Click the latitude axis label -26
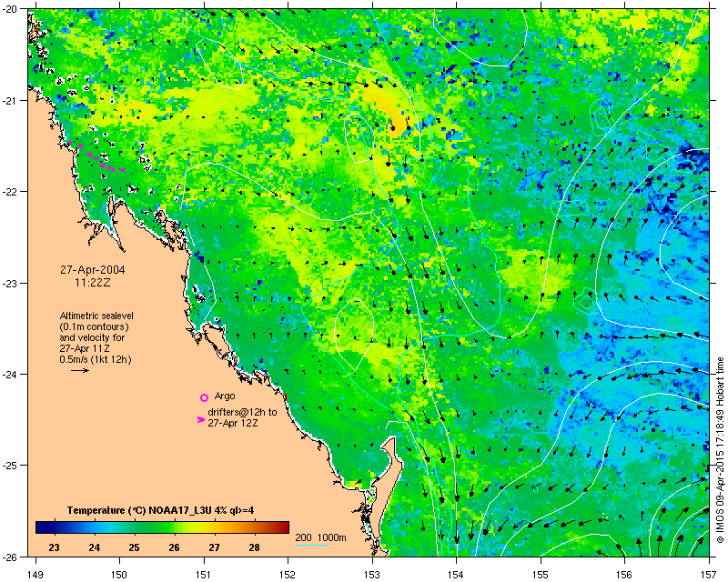 10,557
